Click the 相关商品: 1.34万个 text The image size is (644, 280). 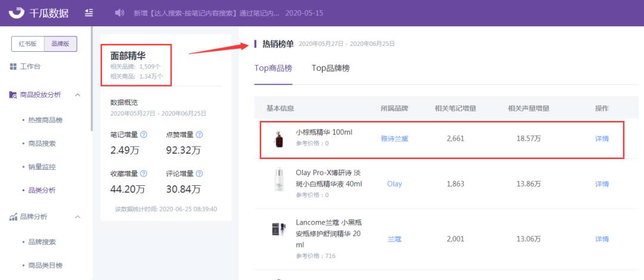(x=137, y=76)
